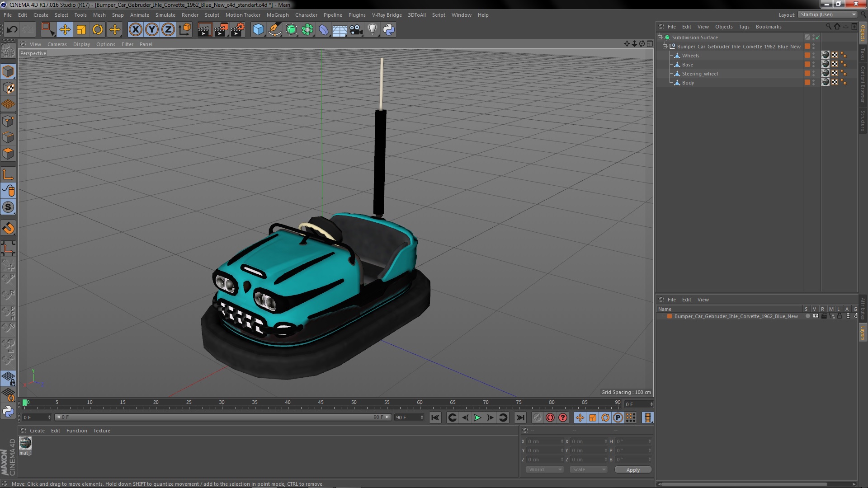Go to start of animation

coord(435,418)
